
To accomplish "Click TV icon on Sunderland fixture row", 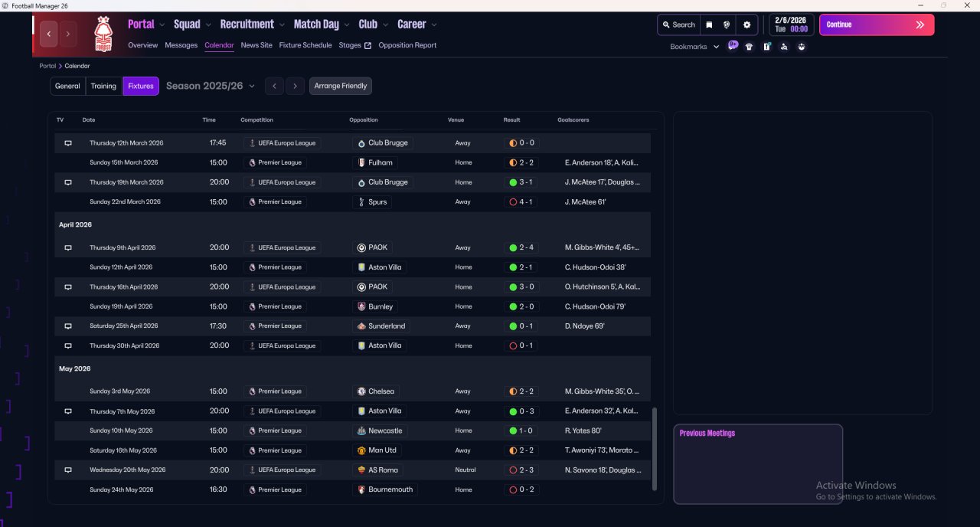I will [67, 326].
